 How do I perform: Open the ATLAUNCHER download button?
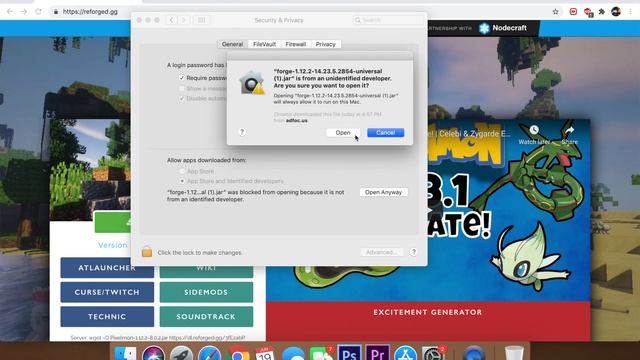click(107, 268)
